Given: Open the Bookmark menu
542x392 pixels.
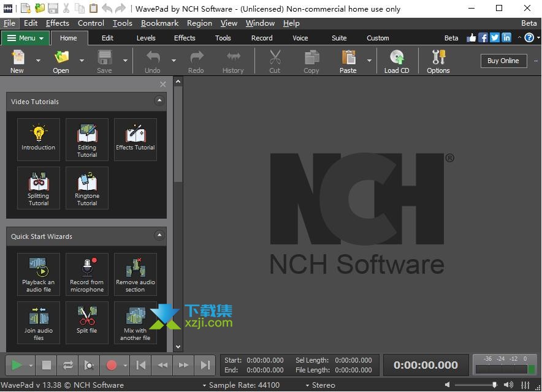Looking at the screenshot, I should (x=159, y=23).
